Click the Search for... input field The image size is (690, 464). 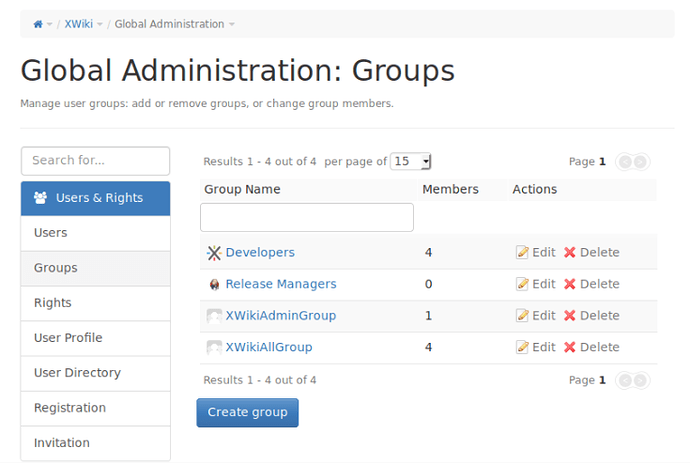click(95, 161)
